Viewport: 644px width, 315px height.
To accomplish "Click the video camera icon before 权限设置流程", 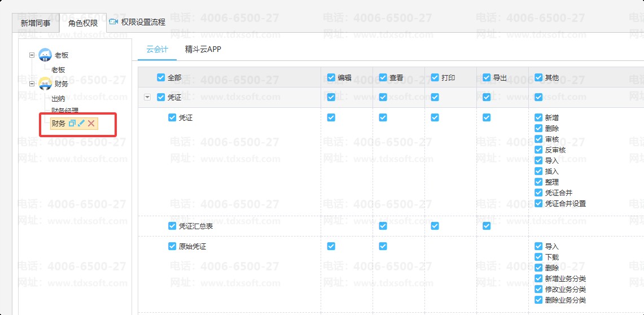I will pos(113,22).
